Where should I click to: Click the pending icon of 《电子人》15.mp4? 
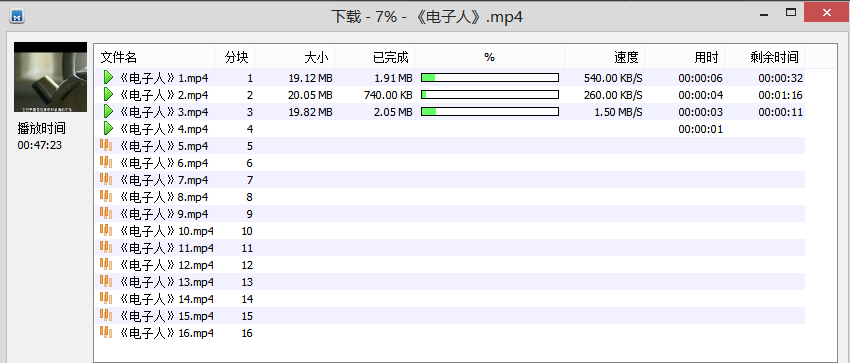pyautogui.click(x=106, y=315)
